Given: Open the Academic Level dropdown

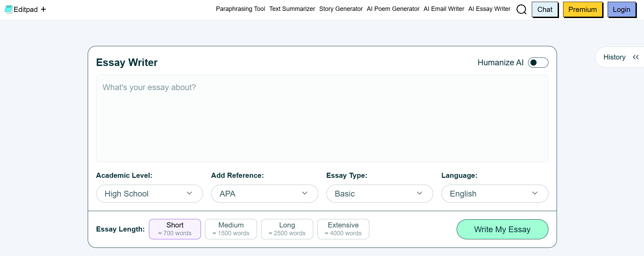Looking at the screenshot, I should point(150,193).
